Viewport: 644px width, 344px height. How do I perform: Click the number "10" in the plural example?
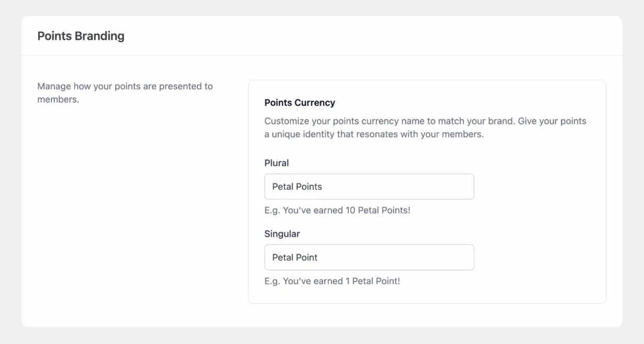pos(350,210)
